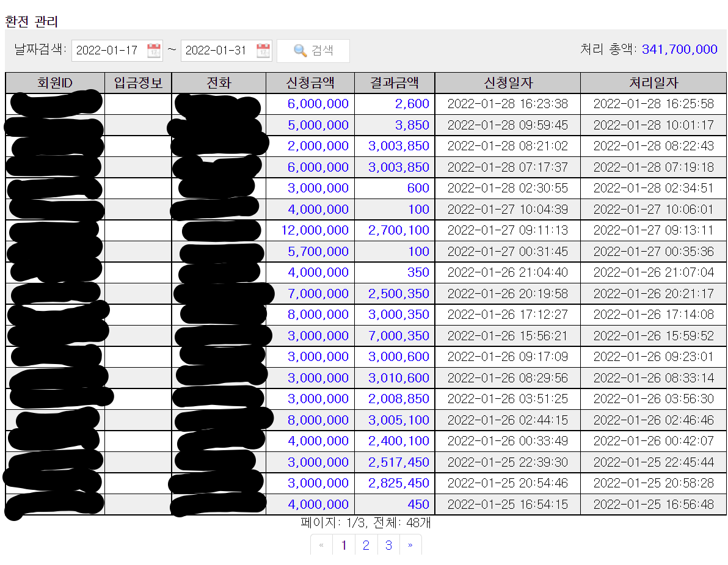Go to page 2 link
This screenshot has height=565, width=728.
click(x=366, y=545)
